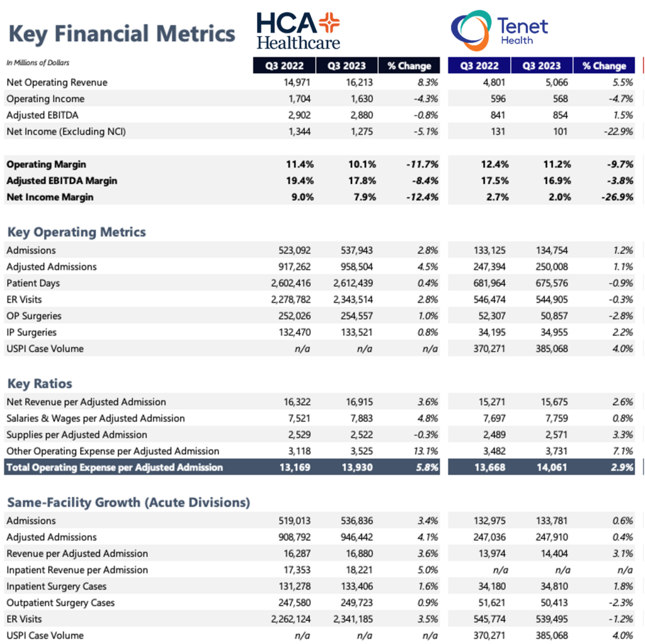Image resolution: width=645 pixels, height=644 pixels.
Task: Click HCA Q3 2023 revenue value 16,213
Action: coord(359,83)
